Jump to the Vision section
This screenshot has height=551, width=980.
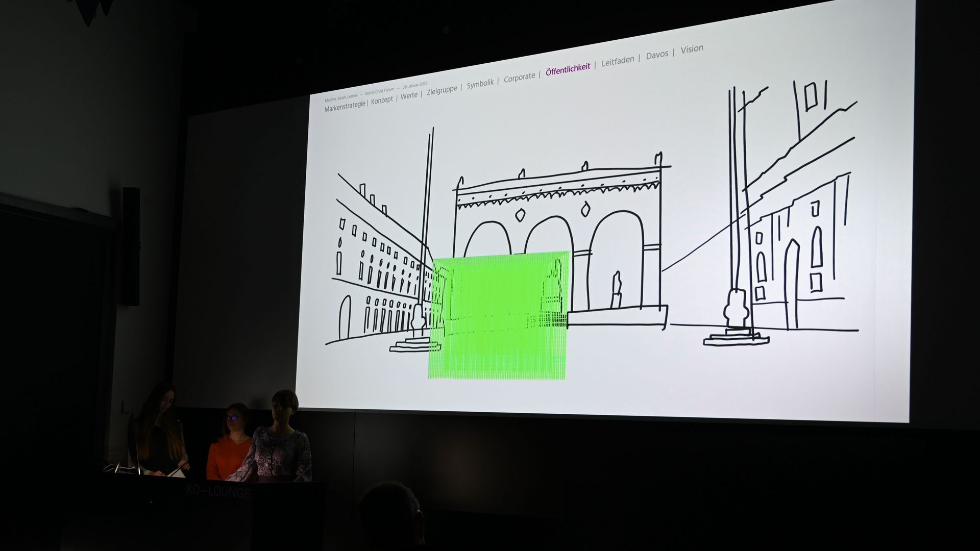pyautogui.click(x=692, y=49)
